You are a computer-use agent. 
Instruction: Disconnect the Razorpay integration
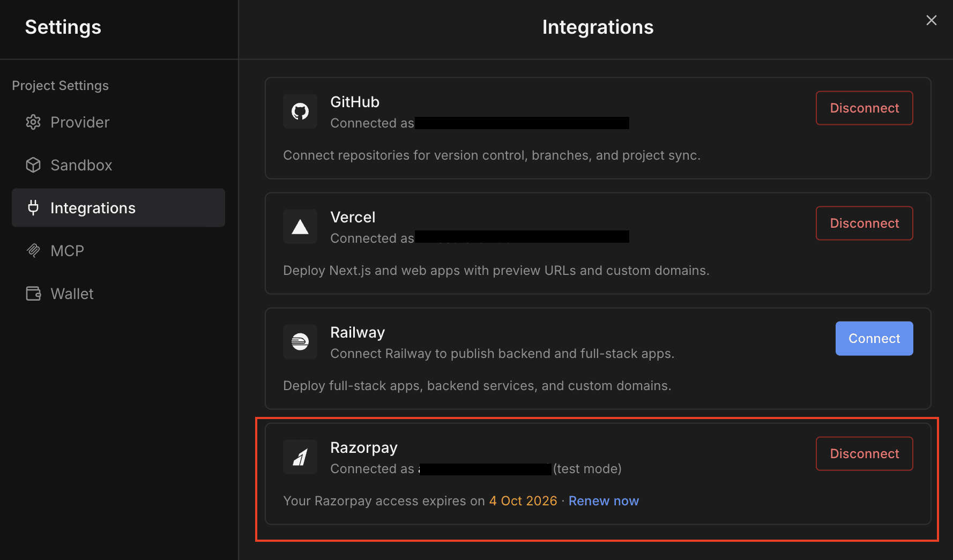click(865, 454)
